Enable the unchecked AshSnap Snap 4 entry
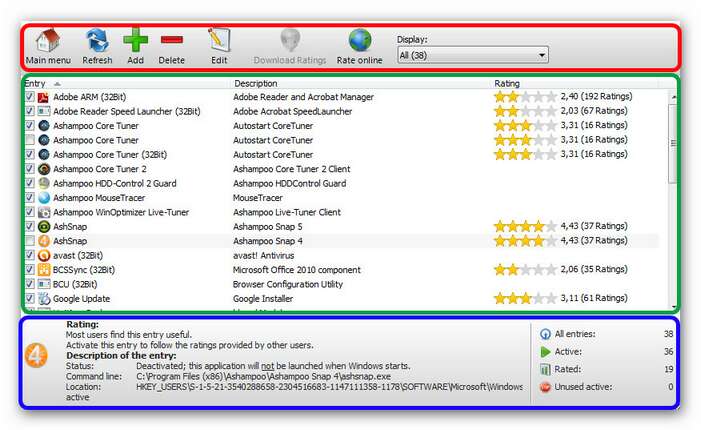This screenshot has height=430, width=701. tap(30, 241)
